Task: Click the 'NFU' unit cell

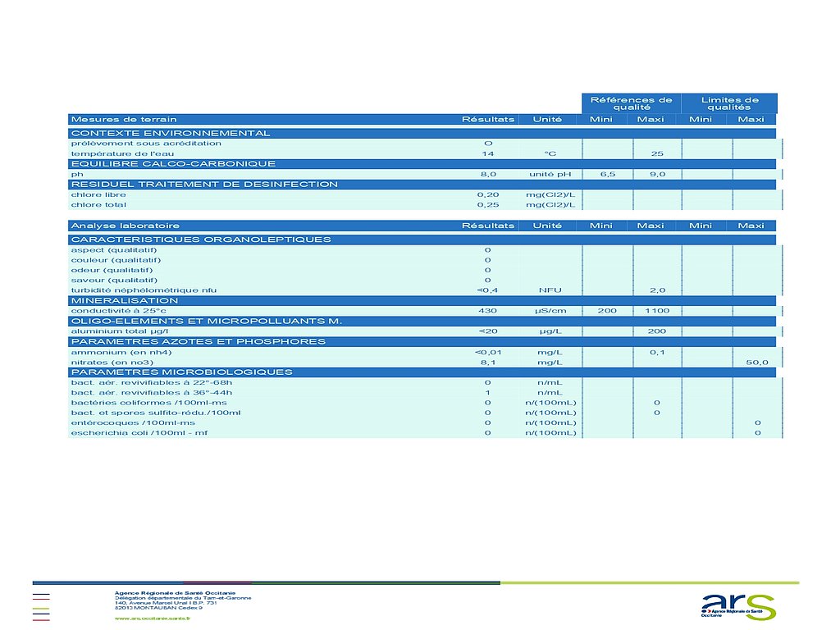Action: pos(550,290)
